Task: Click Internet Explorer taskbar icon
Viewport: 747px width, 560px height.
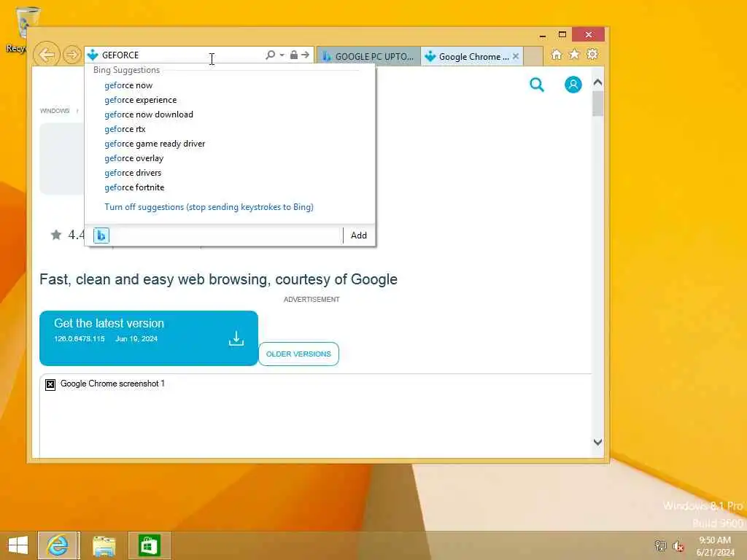Action: click(x=57, y=545)
